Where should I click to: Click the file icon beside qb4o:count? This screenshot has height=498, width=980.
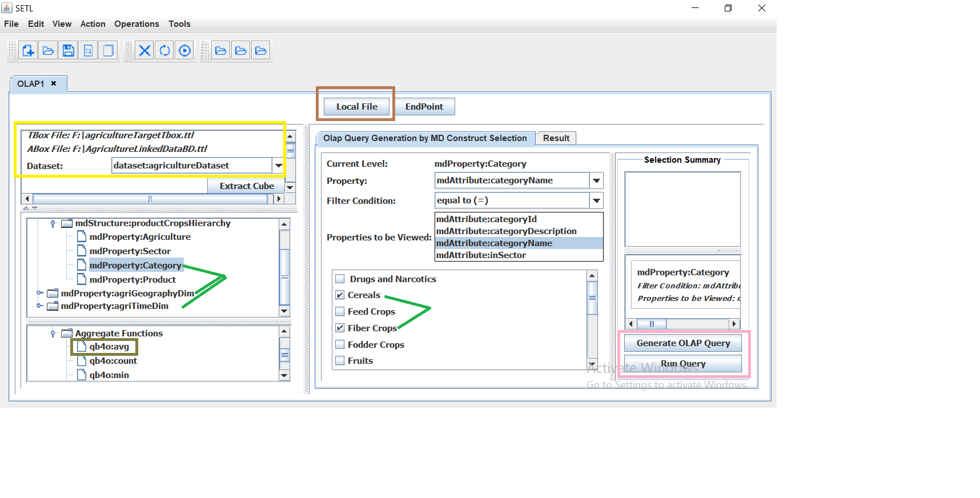[x=82, y=361]
